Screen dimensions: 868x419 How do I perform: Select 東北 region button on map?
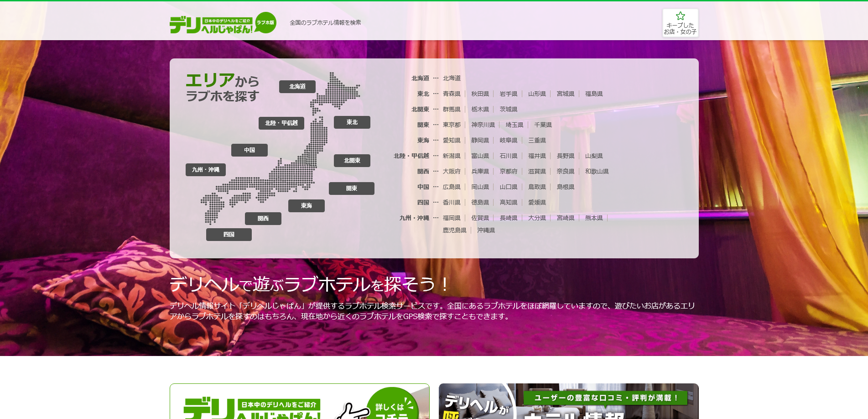(352, 122)
